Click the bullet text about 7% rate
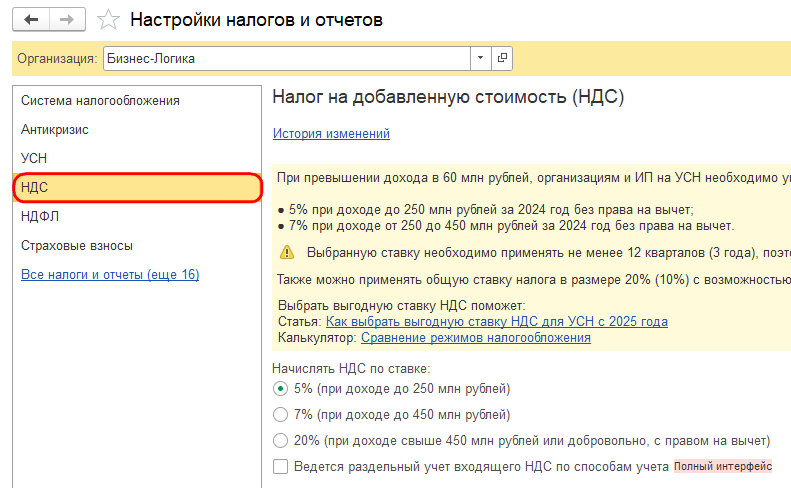This screenshot has width=791, height=488. click(511, 226)
